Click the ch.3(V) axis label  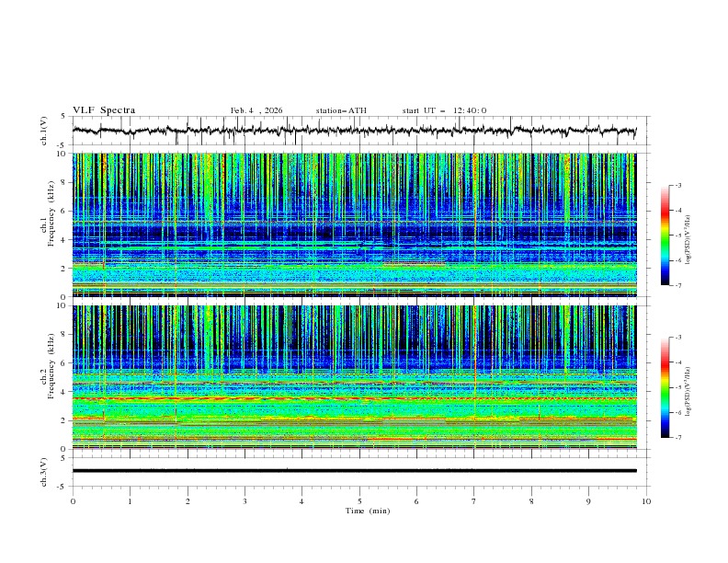pyautogui.click(x=44, y=471)
